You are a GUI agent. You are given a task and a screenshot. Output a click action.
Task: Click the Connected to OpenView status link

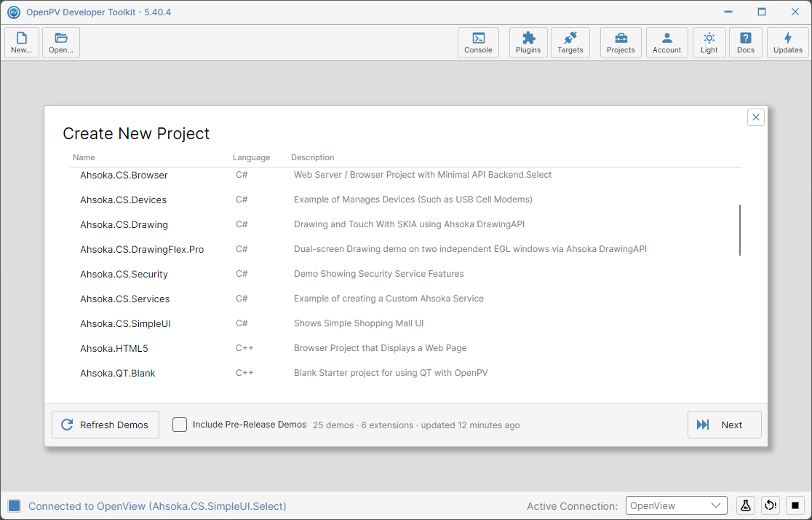tap(157, 506)
